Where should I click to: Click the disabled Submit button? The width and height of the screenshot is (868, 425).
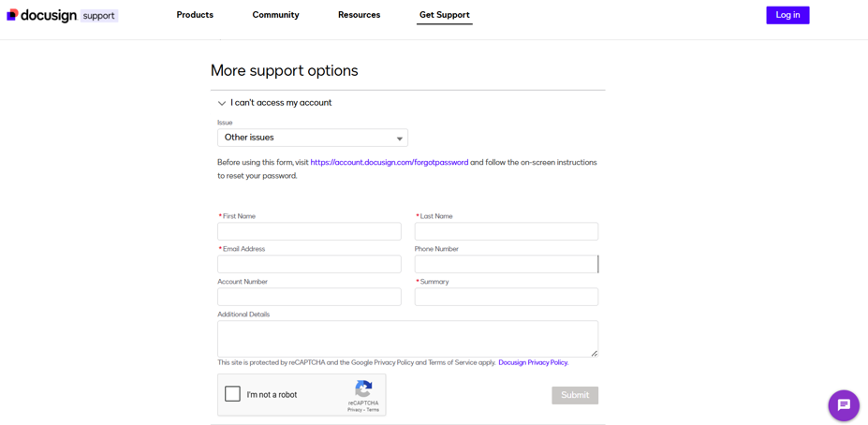[575, 395]
